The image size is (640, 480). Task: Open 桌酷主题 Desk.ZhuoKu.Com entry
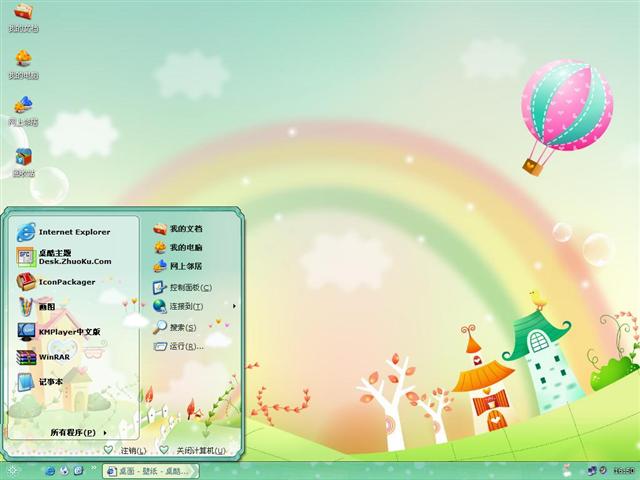(64, 257)
